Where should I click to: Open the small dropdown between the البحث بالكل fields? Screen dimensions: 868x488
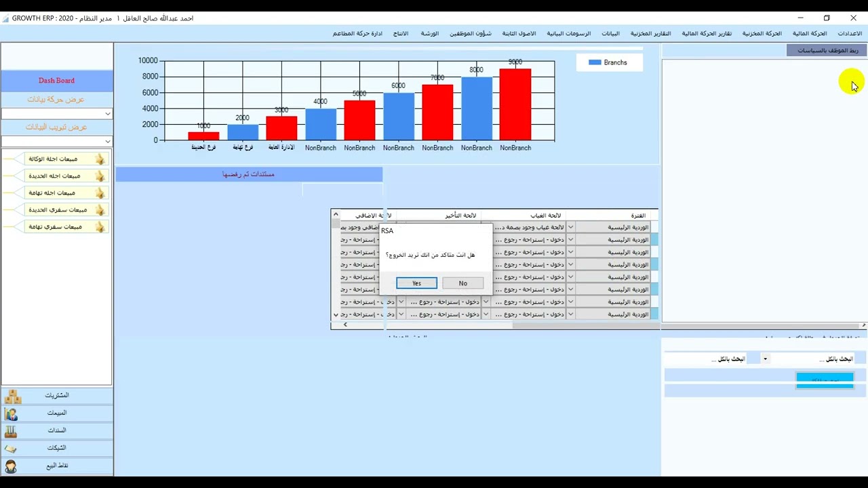coord(765,359)
